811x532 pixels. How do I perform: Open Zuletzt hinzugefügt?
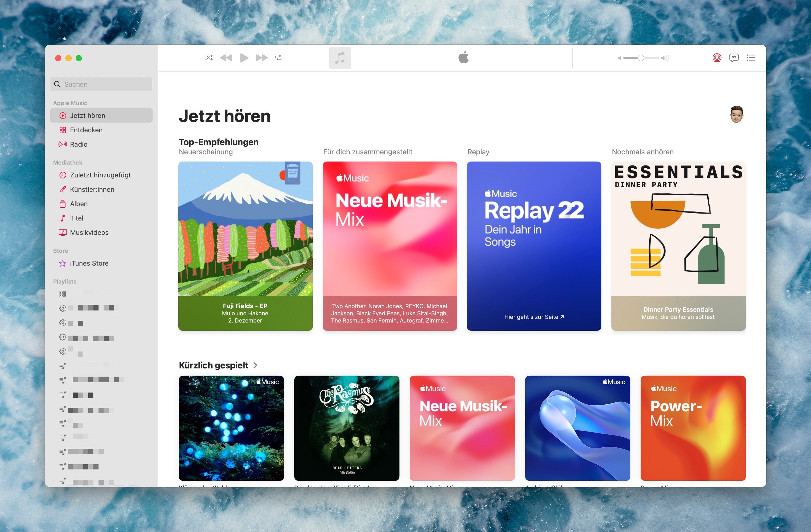coord(100,175)
